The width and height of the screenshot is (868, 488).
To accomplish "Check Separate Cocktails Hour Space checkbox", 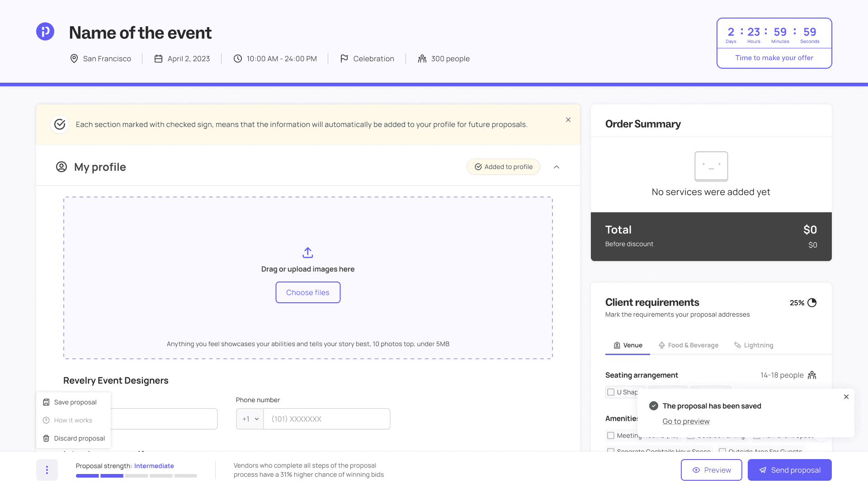I will (611, 450).
